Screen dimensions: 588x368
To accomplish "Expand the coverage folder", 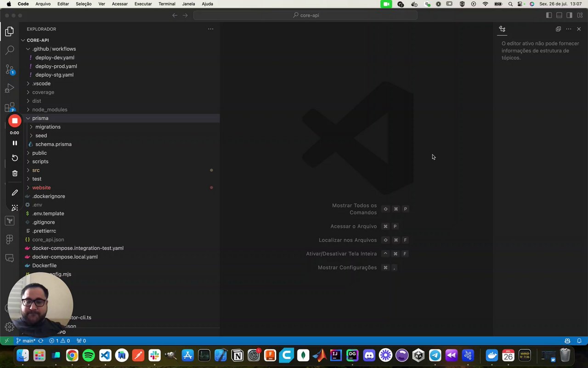I will point(119,92).
